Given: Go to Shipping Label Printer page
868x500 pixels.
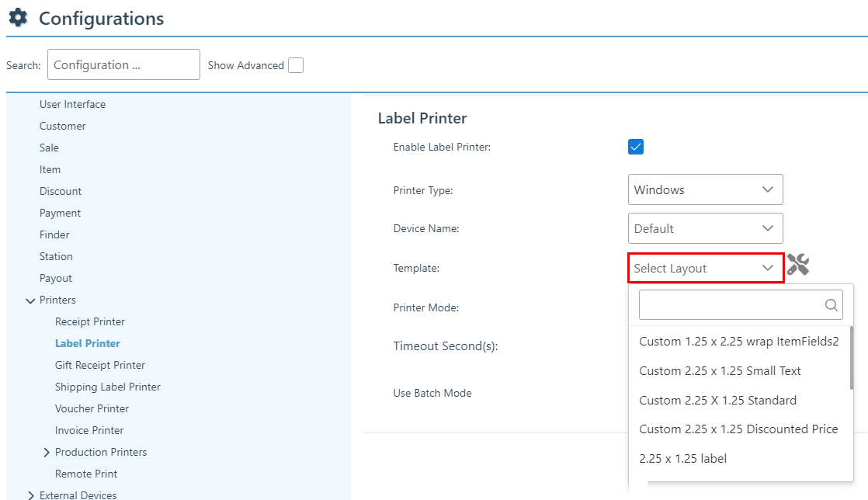Looking at the screenshot, I should tap(108, 387).
